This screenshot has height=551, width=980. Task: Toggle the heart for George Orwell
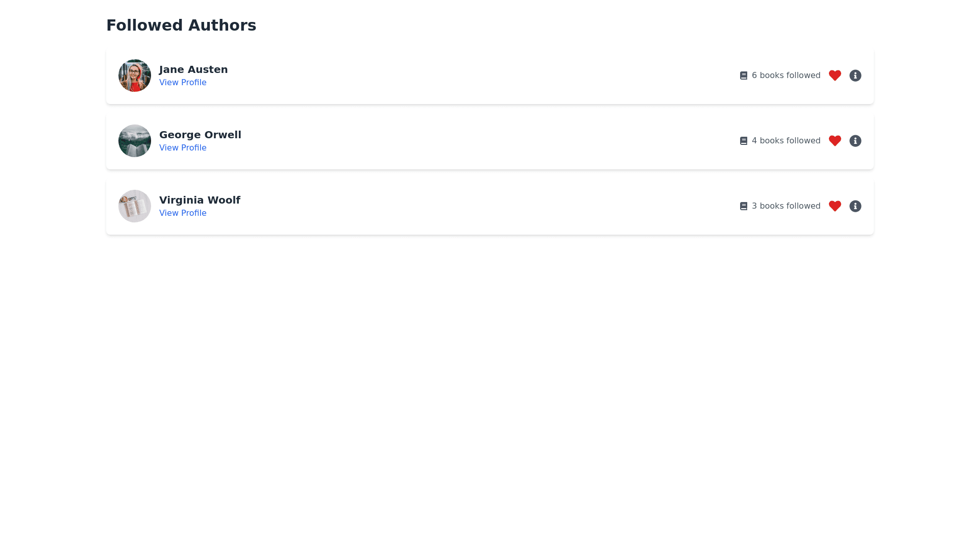[x=835, y=141]
